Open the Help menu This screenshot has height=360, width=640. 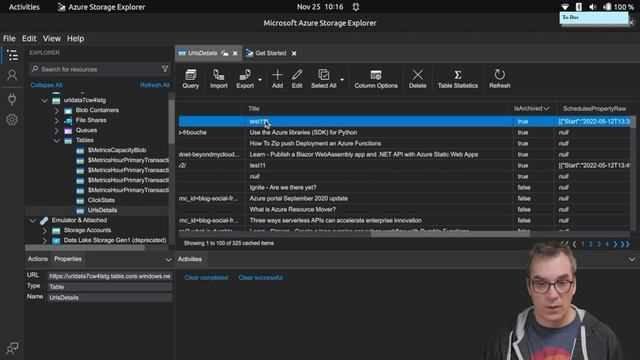pos(76,38)
